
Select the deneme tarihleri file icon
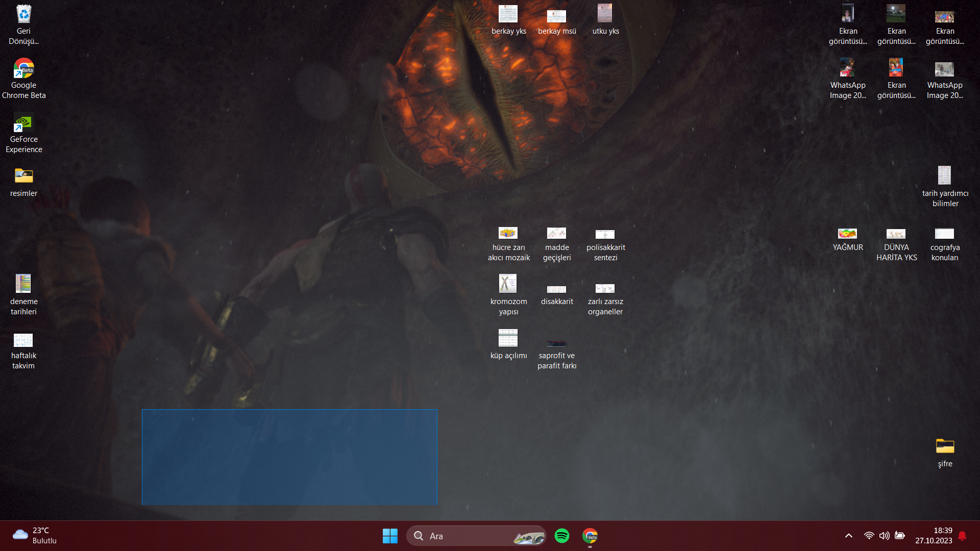pyautogui.click(x=23, y=295)
